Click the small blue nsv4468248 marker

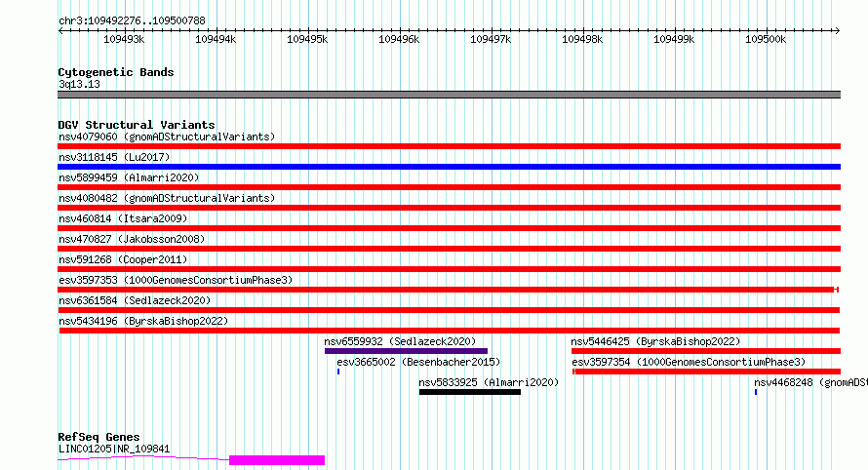756,392
